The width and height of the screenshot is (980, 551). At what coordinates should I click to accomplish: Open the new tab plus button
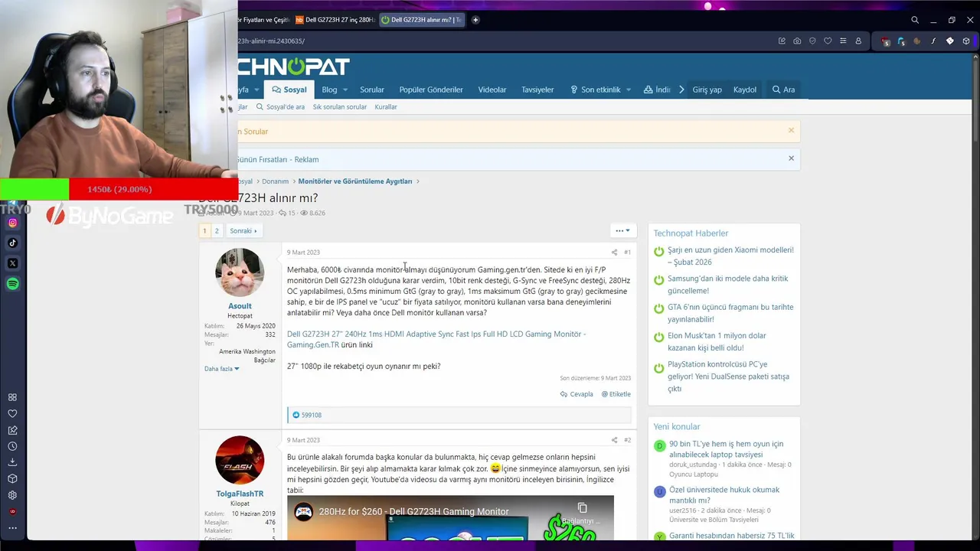pyautogui.click(x=475, y=20)
